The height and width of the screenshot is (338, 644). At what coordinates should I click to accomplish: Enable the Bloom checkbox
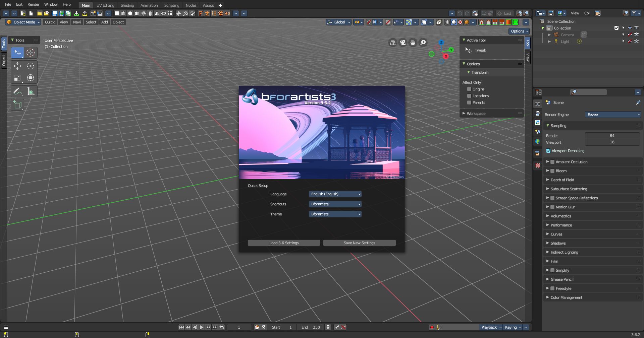(x=552, y=171)
